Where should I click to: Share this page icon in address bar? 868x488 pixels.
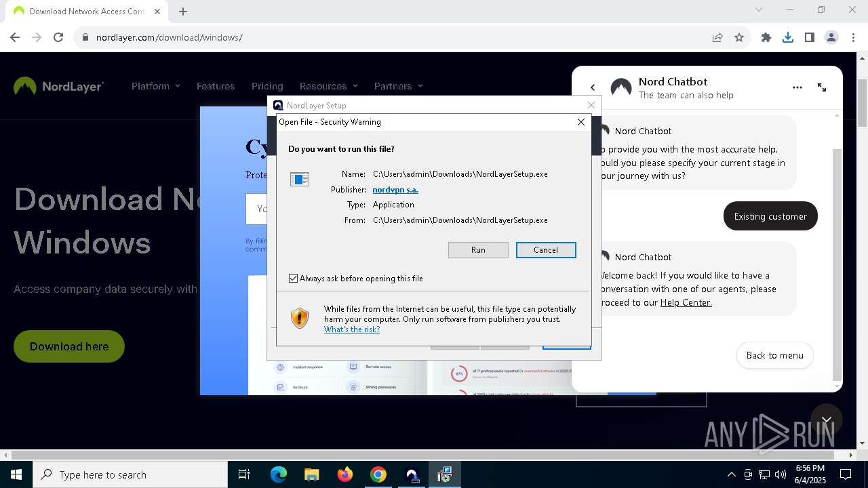[x=717, y=37]
